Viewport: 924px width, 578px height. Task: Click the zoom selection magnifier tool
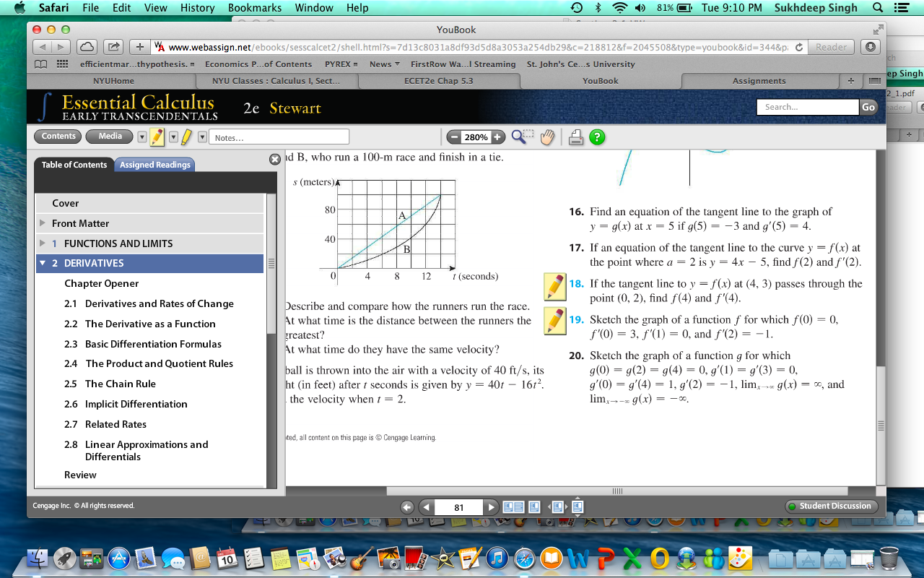point(523,137)
